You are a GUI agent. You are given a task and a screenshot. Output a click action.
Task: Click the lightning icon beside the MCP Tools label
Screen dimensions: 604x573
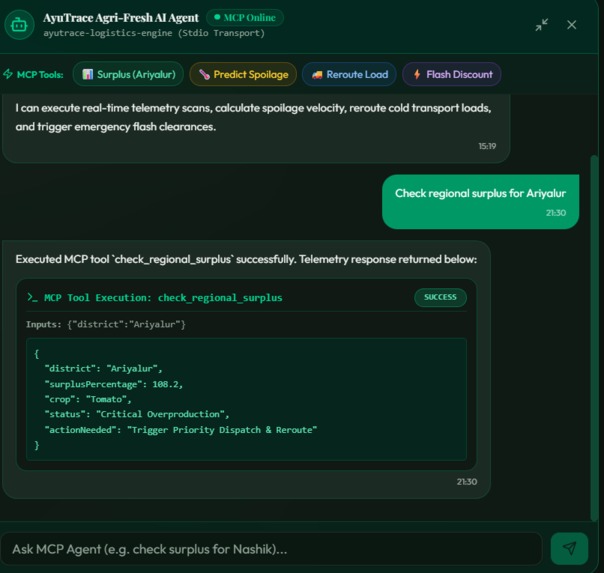coord(8,74)
